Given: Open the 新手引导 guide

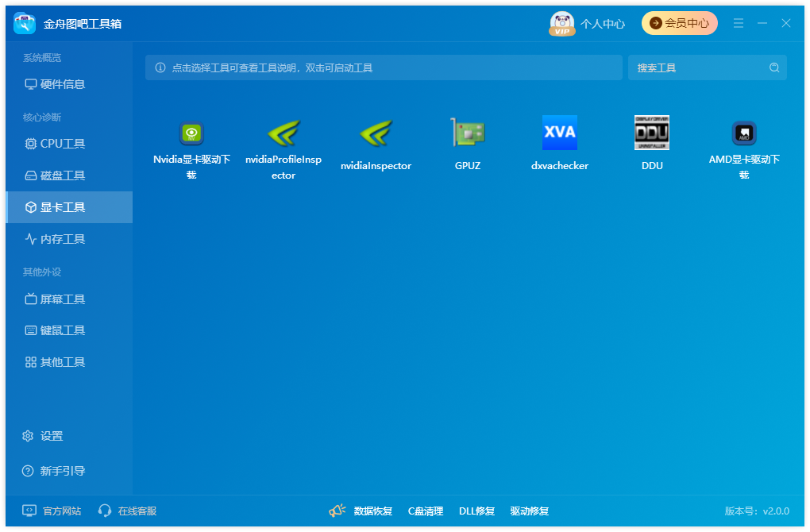Looking at the screenshot, I should 53,471.
